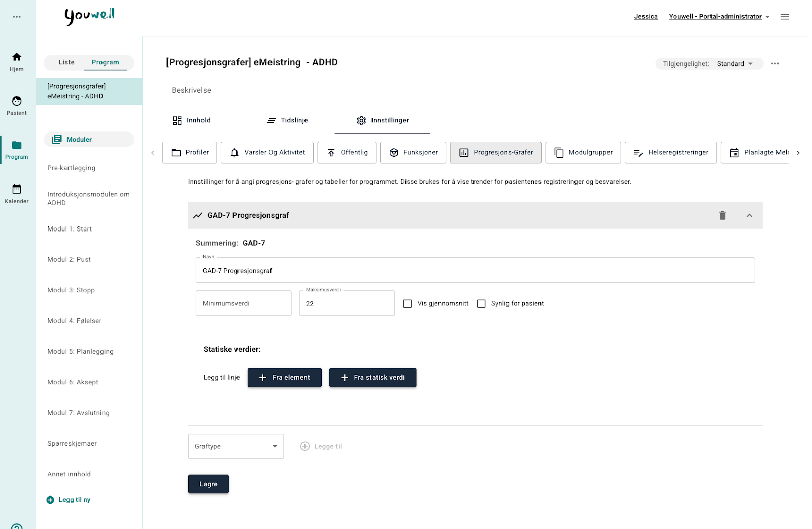812x529 pixels.
Task: Click the Legg til ny link
Action: (x=75, y=500)
